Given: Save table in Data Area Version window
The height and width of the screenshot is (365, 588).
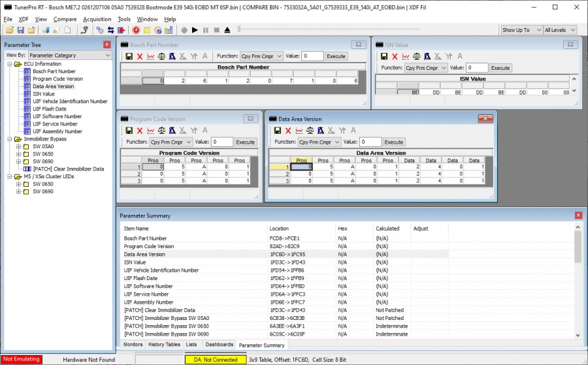Looking at the screenshot, I should pos(278,131).
